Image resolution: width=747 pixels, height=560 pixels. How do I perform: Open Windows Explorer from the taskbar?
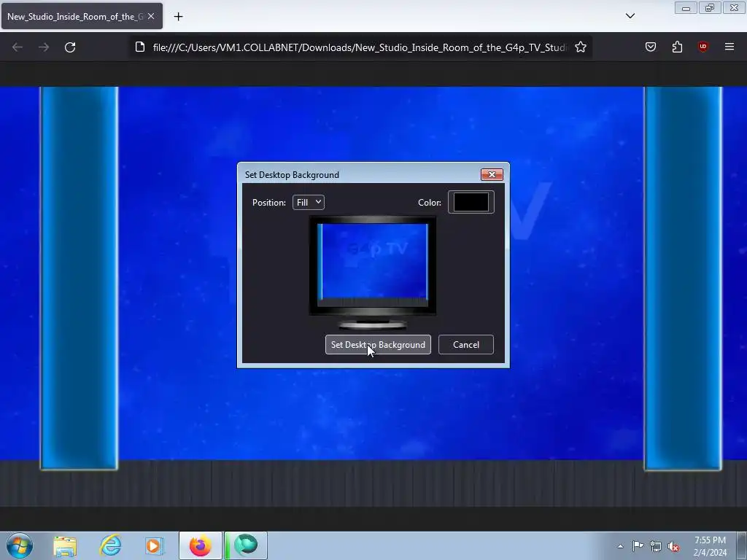[x=65, y=545]
